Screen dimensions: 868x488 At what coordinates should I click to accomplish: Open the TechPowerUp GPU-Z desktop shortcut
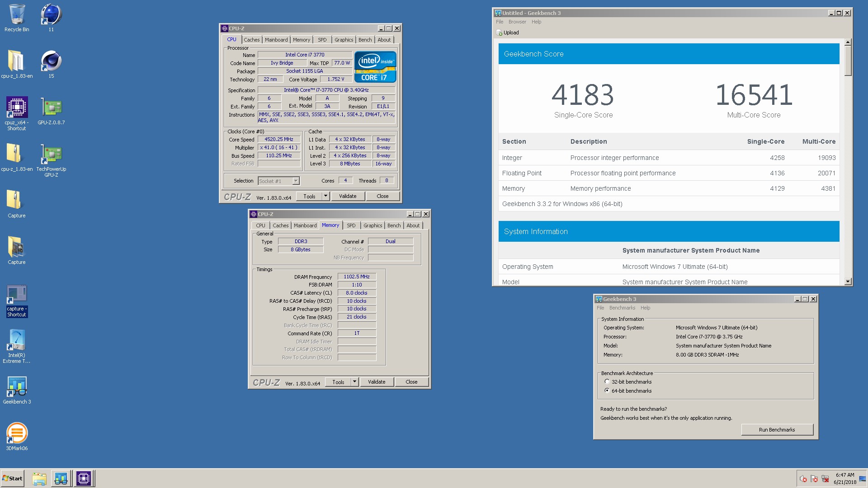click(51, 160)
